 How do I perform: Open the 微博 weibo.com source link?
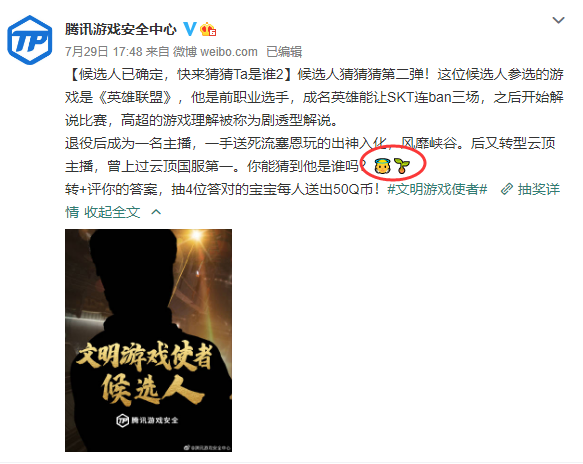[215, 52]
